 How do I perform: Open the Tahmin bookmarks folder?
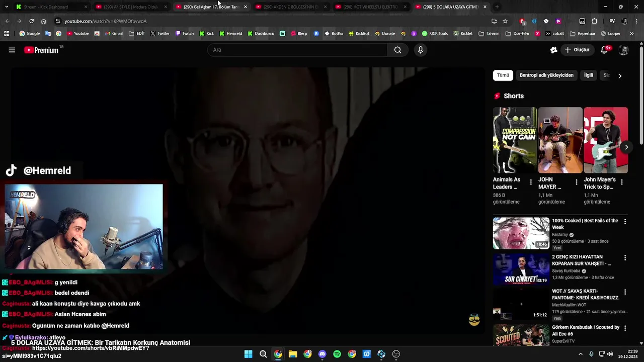[x=489, y=34]
